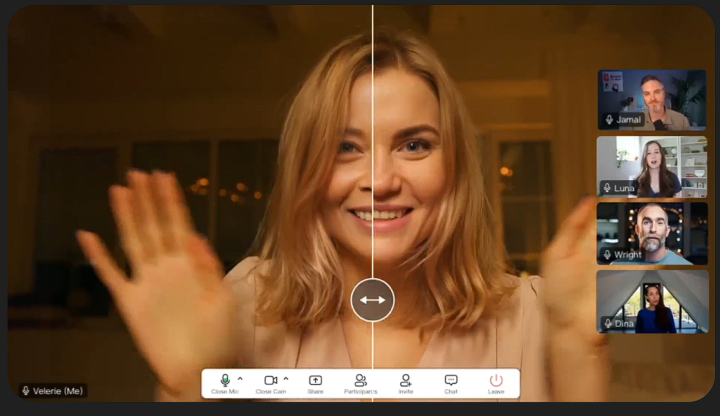Toggle the Close Cam camera icon
720x416 pixels.
(270, 381)
